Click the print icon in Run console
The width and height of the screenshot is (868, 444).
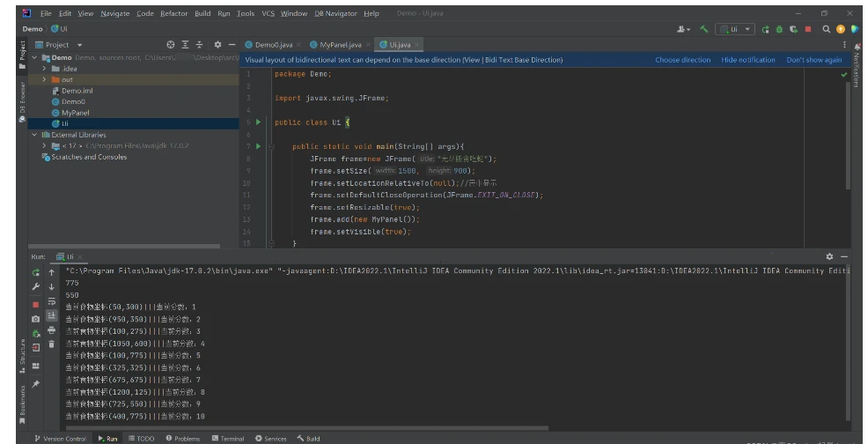coord(52,330)
